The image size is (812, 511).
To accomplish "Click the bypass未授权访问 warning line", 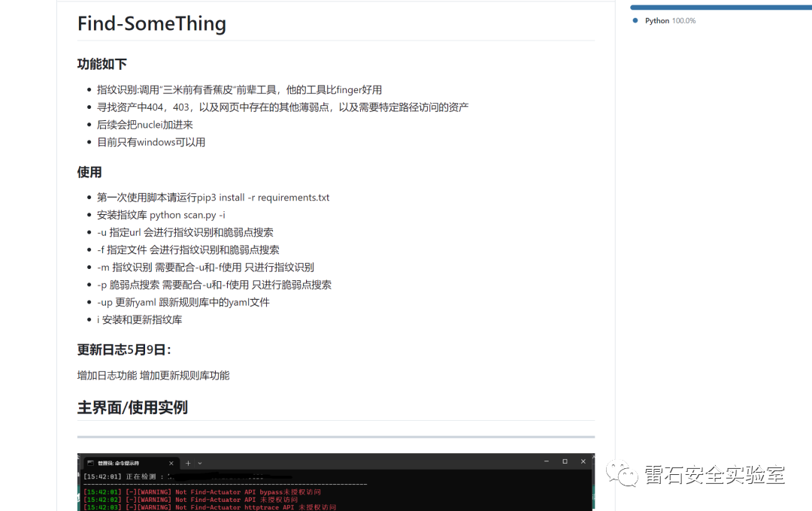I will 202,492.
